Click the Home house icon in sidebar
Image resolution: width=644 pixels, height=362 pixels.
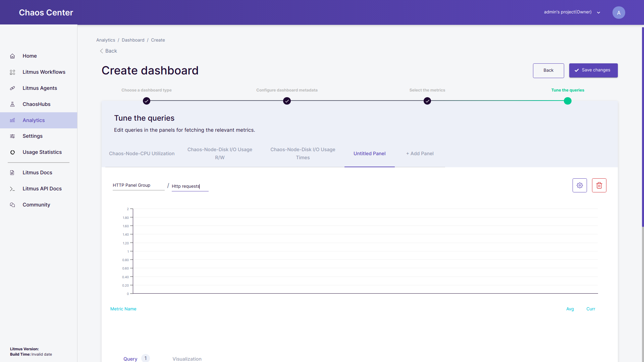[x=12, y=56]
